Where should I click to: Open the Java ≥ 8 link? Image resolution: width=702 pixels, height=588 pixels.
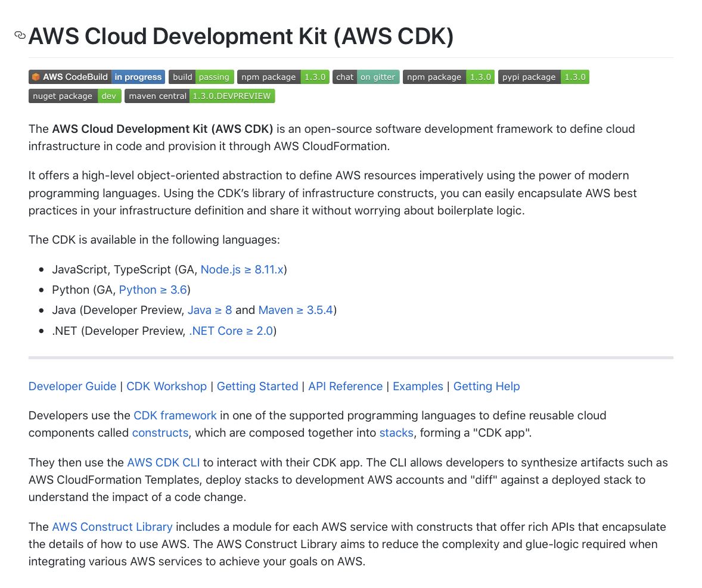pyautogui.click(x=210, y=310)
